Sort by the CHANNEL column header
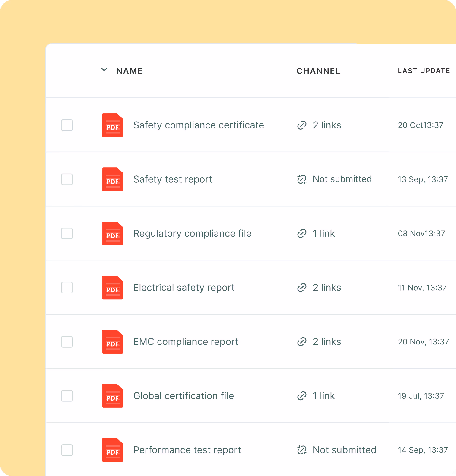 point(318,71)
